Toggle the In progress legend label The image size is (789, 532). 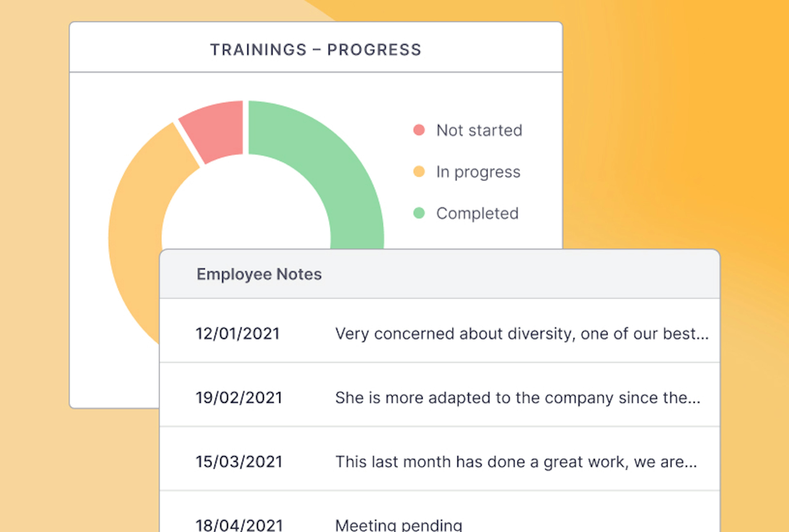click(x=478, y=172)
